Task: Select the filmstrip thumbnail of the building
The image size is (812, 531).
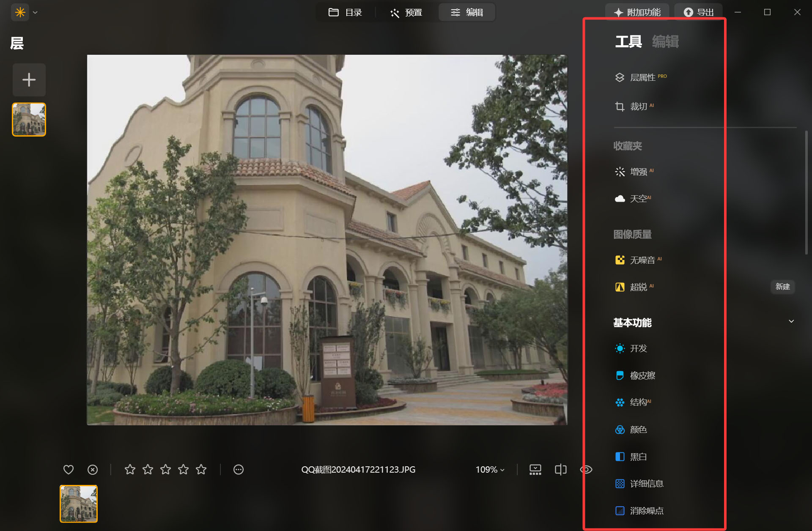Action: click(x=79, y=504)
